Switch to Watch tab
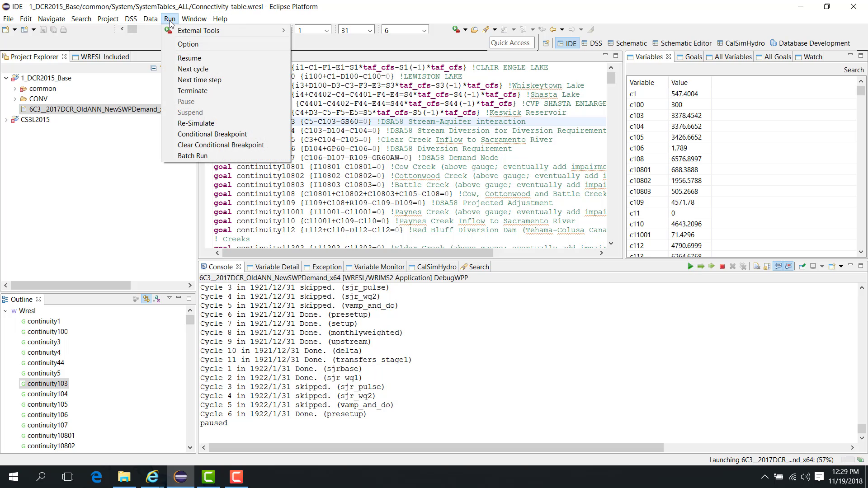Viewport: 868px width, 488px height. pyautogui.click(x=809, y=56)
